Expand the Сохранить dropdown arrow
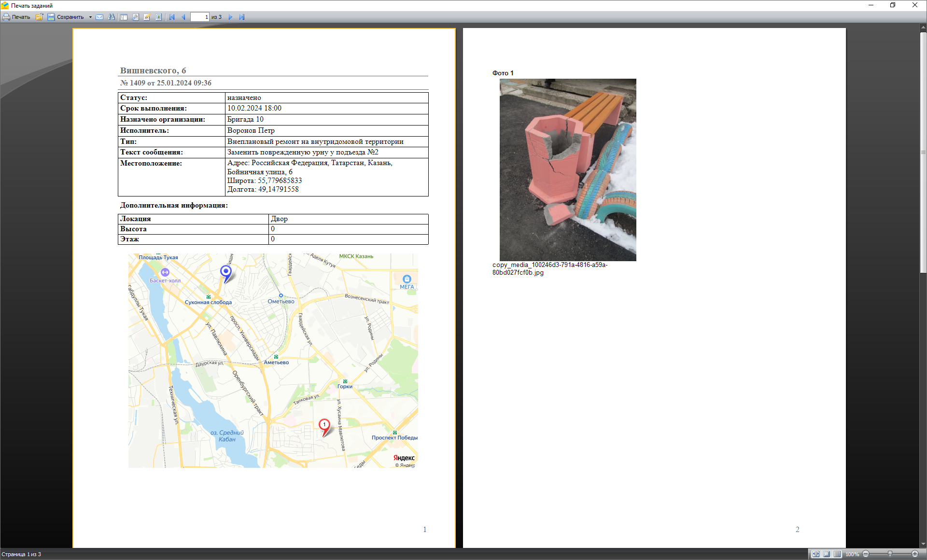This screenshot has height=560, width=927. [90, 17]
